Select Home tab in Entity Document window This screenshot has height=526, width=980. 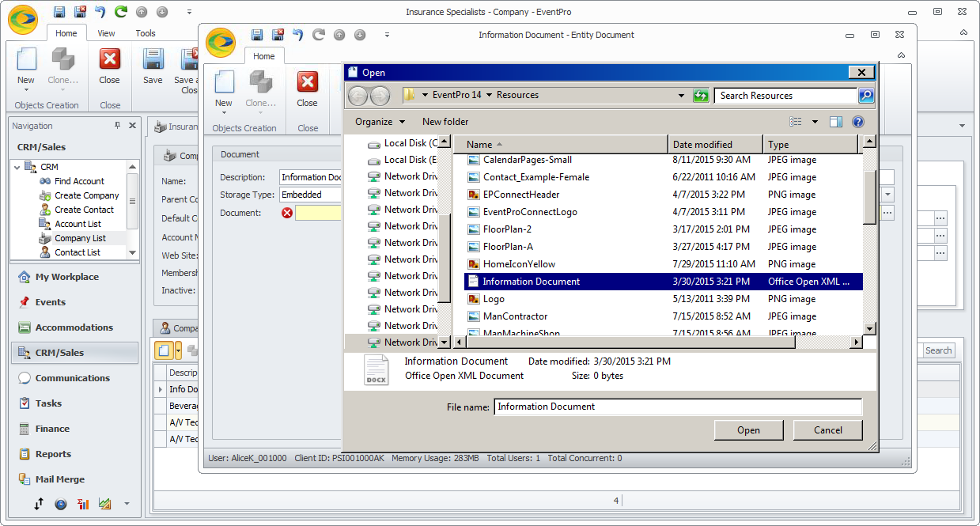coord(264,56)
